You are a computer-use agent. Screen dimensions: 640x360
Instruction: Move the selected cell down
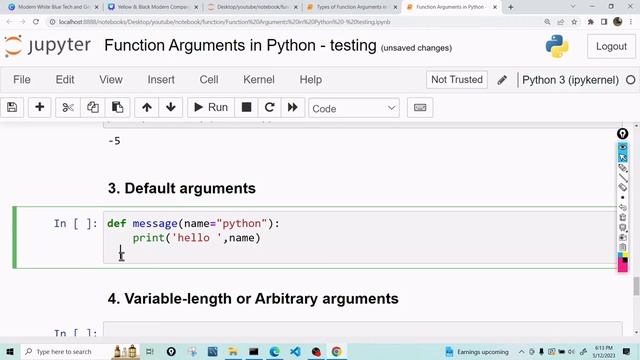pyautogui.click(x=171, y=107)
